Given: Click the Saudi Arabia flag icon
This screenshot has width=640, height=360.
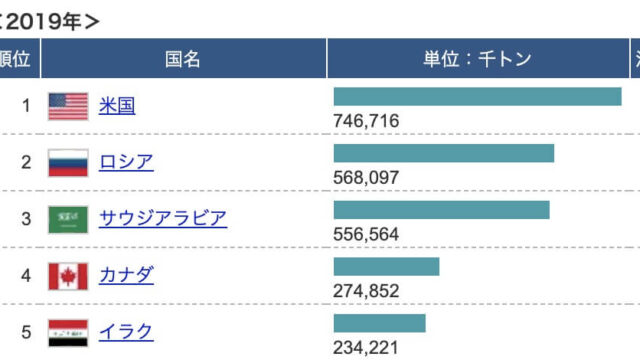Looking at the screenshot, I should coord(68,220).
